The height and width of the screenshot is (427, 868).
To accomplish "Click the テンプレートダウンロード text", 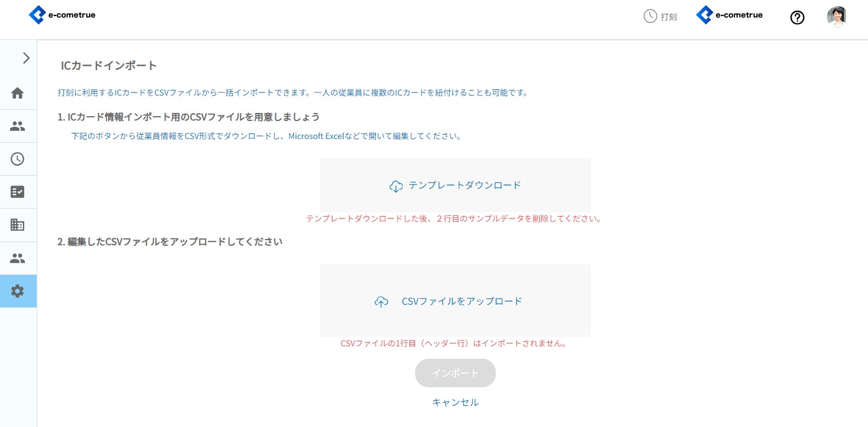I will (x=464, y=185).
